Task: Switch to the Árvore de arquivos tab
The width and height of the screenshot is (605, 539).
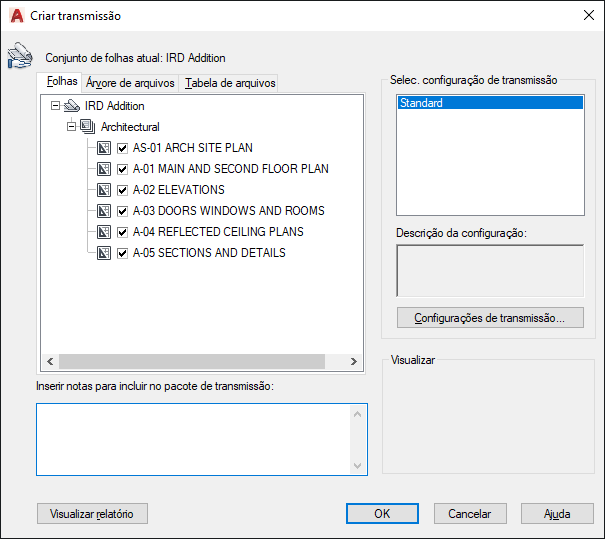Action: 130,83
